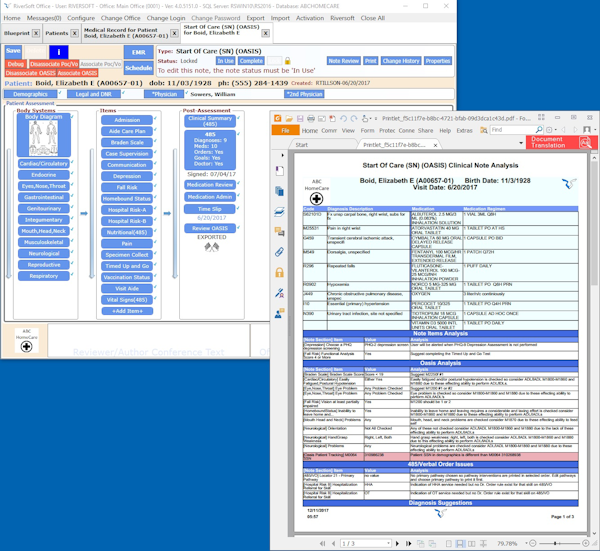The width and height of the screenshot is (600, 551).
Task: Open quick access toolbar customize dropdown
Action: 376,119
